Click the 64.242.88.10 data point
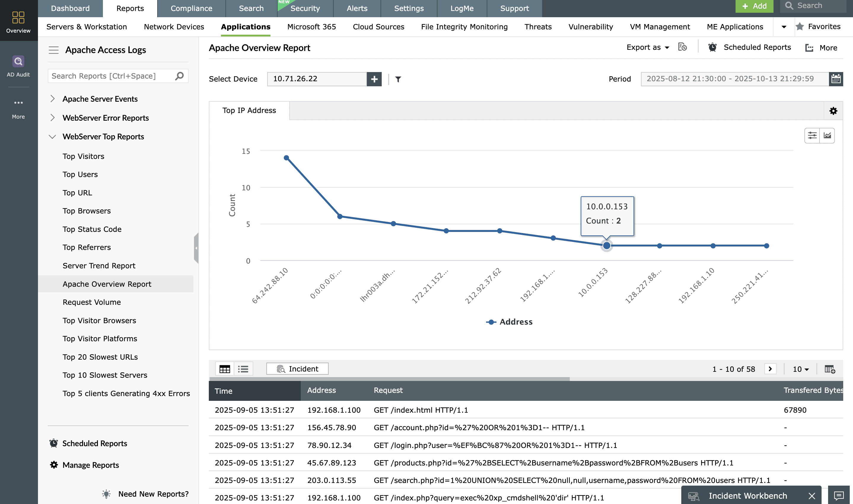This screenshot has height=504, width=853. pos(287,158)
